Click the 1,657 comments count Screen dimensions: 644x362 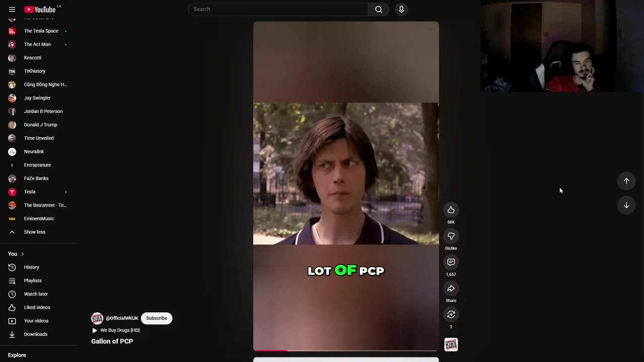tap(451, 275)
